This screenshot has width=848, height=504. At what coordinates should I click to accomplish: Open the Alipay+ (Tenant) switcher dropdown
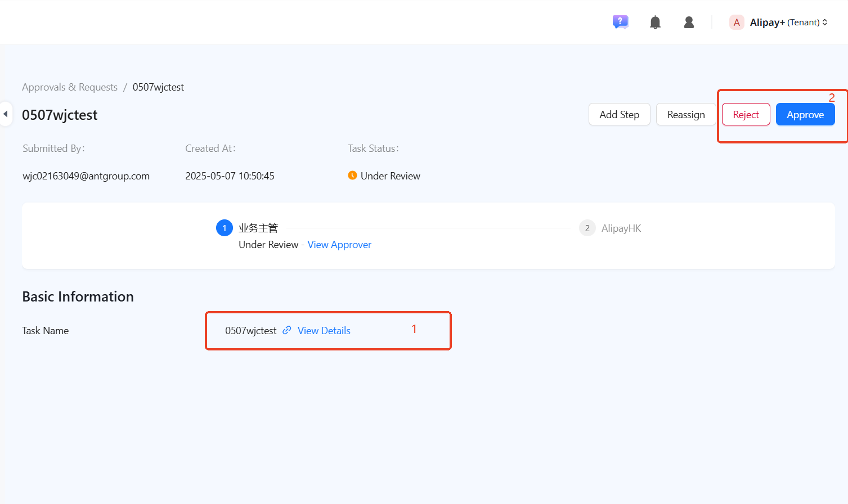tap(788, 22)
